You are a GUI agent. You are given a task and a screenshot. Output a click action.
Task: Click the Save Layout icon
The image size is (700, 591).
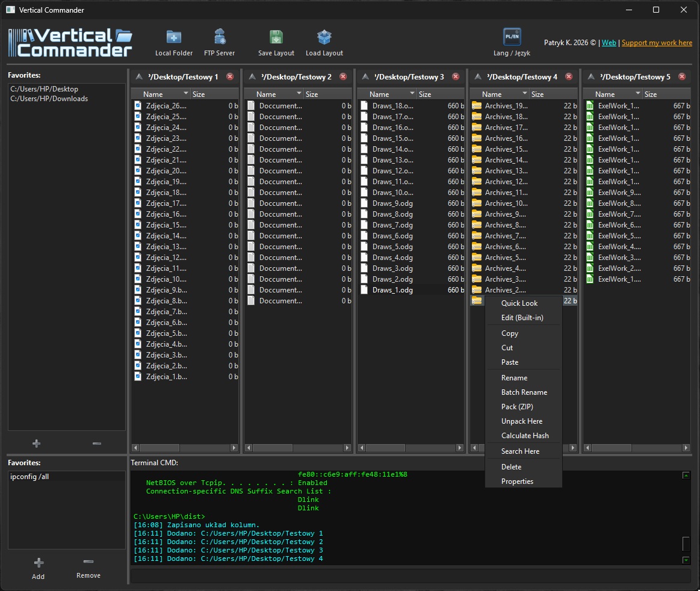276,38
